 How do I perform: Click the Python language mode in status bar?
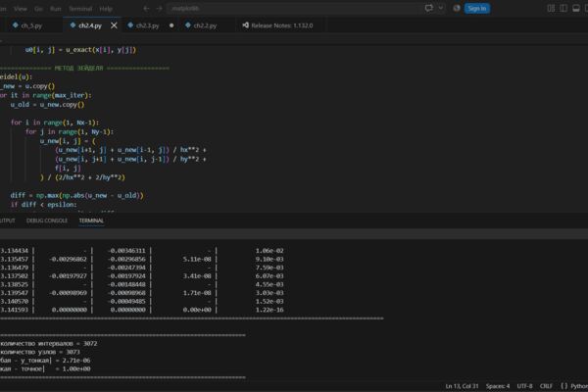(579, 386)
